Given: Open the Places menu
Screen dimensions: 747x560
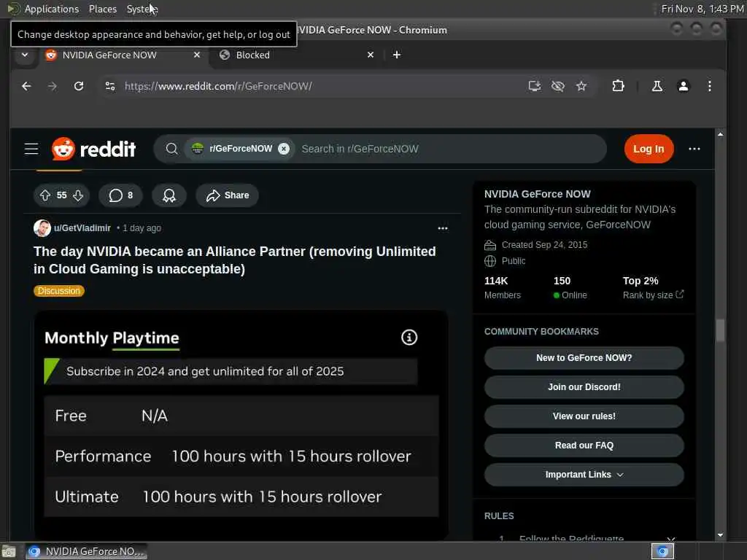Looking at the screenshot, I should [103, 9].
